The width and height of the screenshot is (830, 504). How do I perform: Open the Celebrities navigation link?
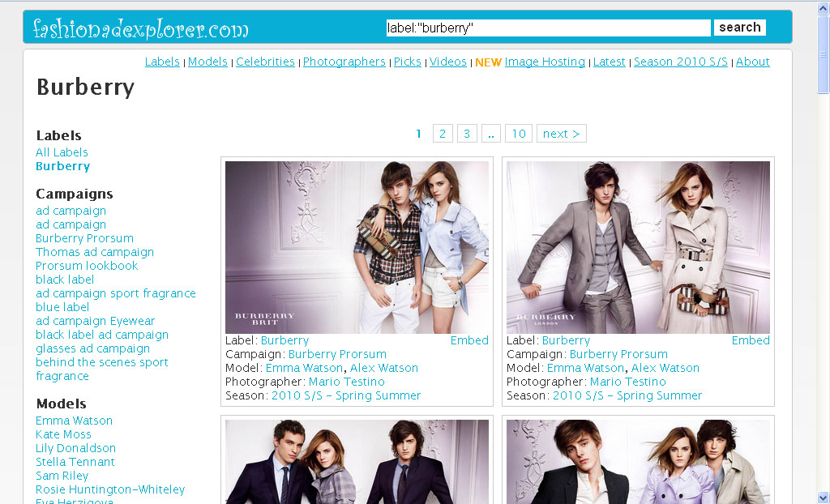[x=265, y=62]
